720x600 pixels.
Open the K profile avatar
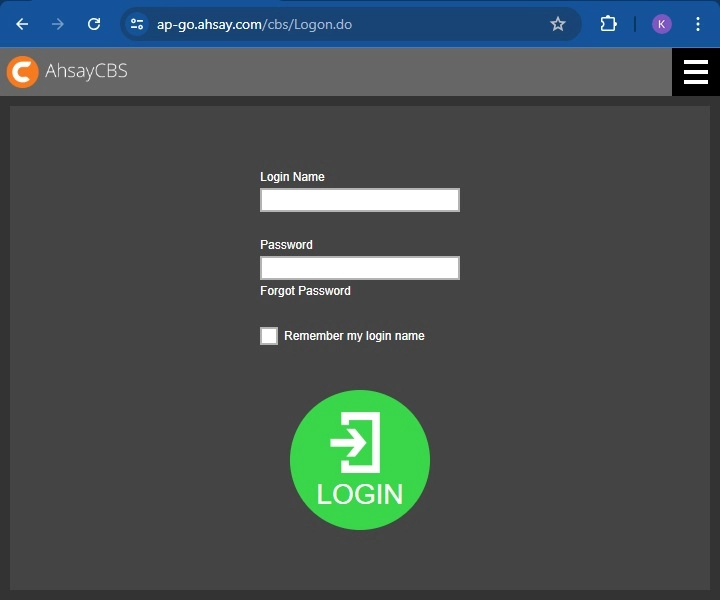tap(662, 24)
